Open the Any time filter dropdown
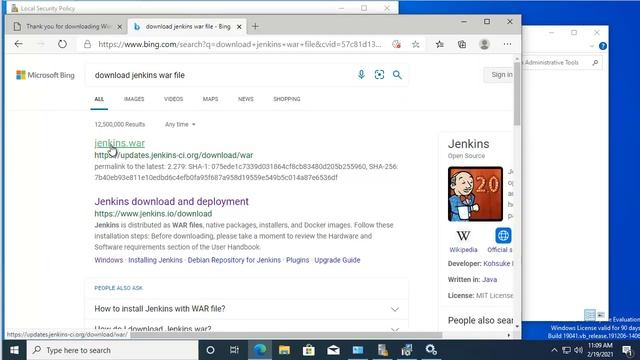Screen dimensions: 640x360 click(x=180, y=124)
